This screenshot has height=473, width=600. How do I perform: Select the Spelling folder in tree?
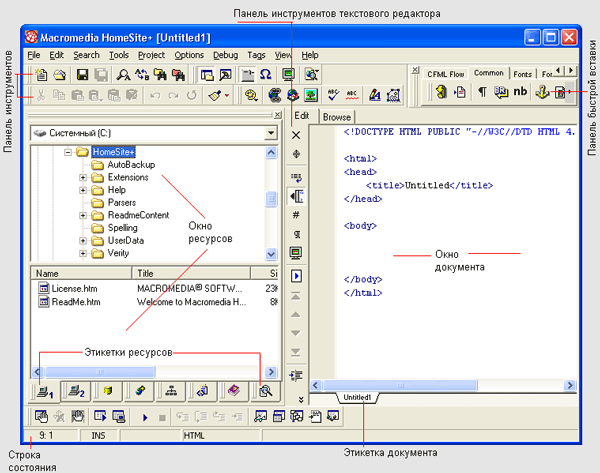(x=122, y=228)
